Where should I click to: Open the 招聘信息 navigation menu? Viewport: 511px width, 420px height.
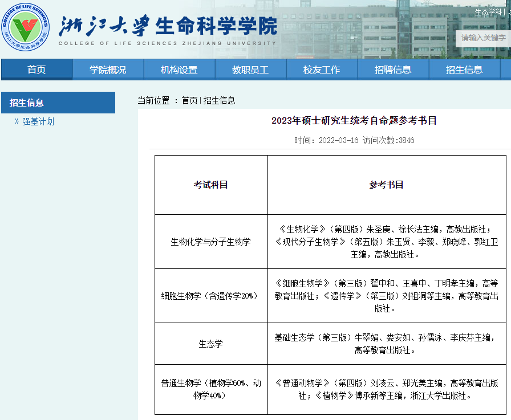(394, 69)
